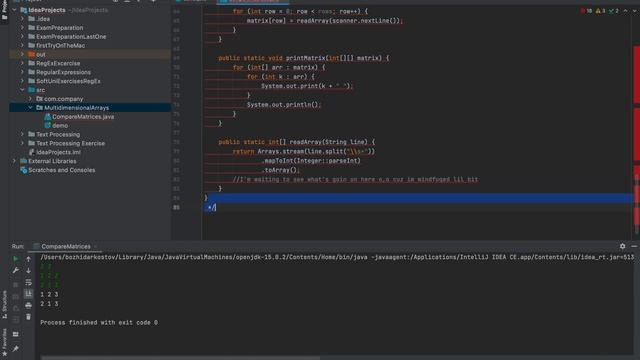Click the red error count indicator
The height and width of the screenshot is (360, 640).
586,11
